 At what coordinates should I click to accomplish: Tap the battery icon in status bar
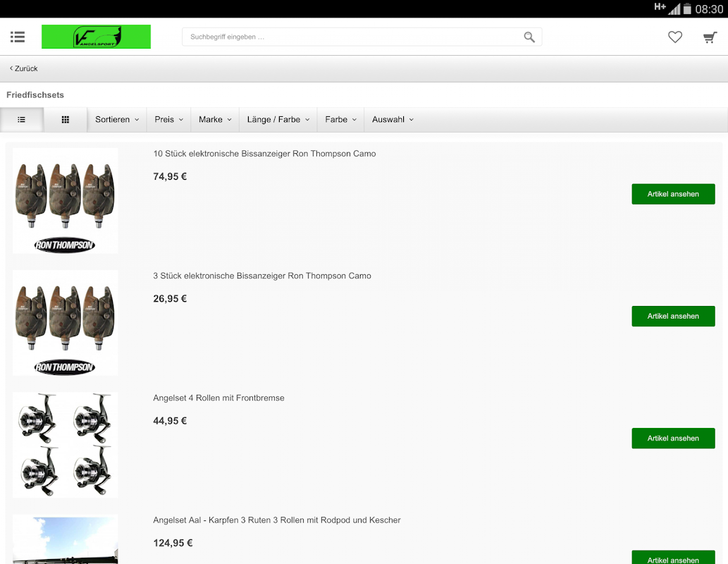687,9
